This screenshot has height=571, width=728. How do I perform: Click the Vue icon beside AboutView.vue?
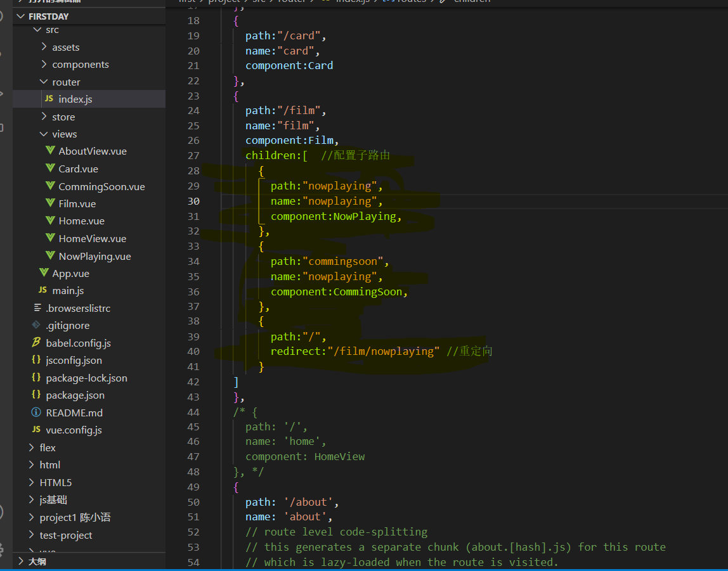coord(50,150)
